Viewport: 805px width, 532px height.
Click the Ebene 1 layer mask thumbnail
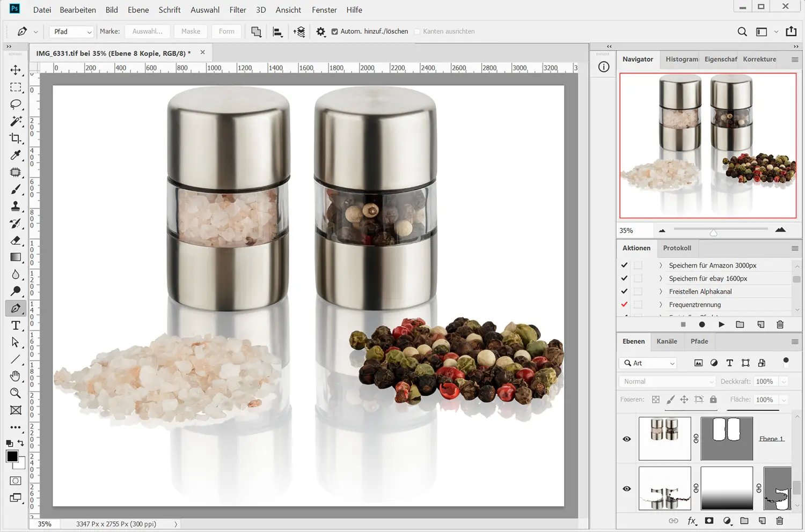point(727,439)
